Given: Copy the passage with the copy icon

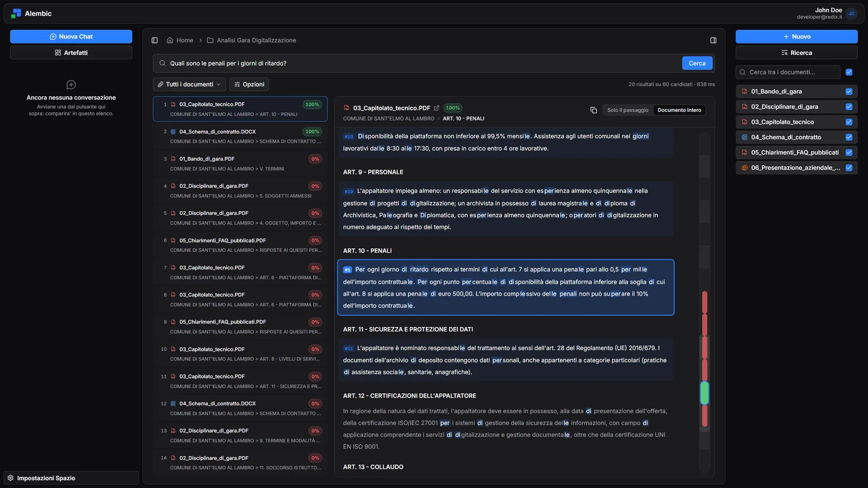Looking at the screenshot, I should tap(593, 110).
